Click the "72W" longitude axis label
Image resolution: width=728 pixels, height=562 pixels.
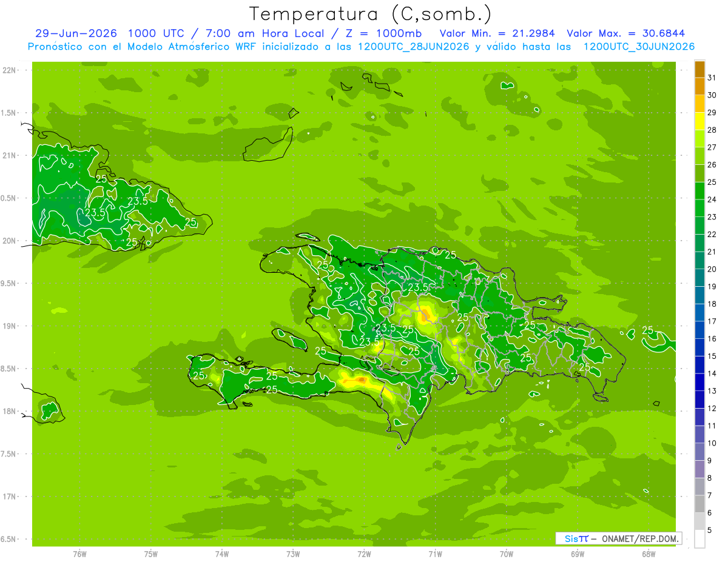click(x=364, y=554)
